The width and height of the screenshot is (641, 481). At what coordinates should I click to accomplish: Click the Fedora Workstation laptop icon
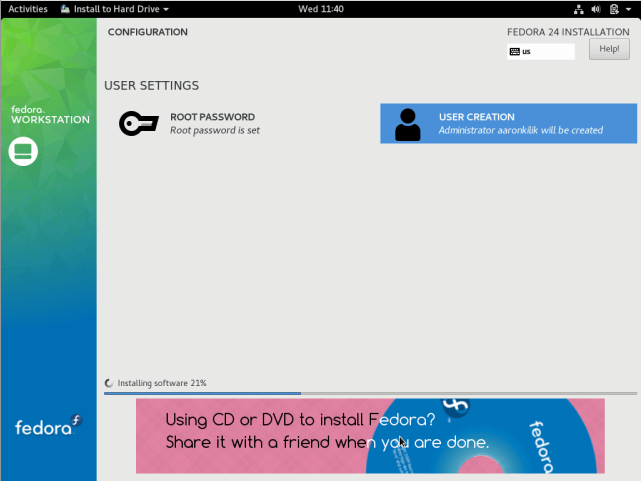click(23, 151)
